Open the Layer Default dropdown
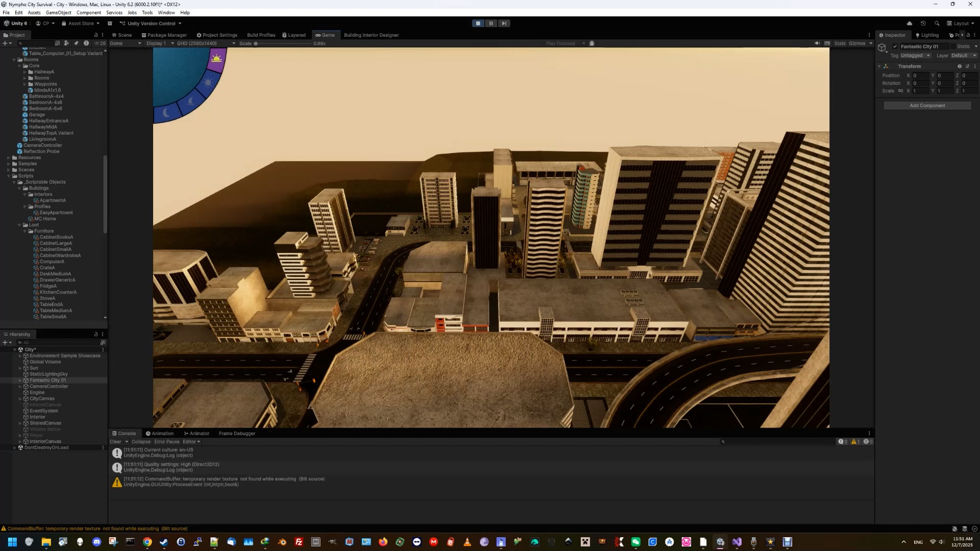Screen dimensions: 980x551 pyautogui.click(x=964, y=56)
